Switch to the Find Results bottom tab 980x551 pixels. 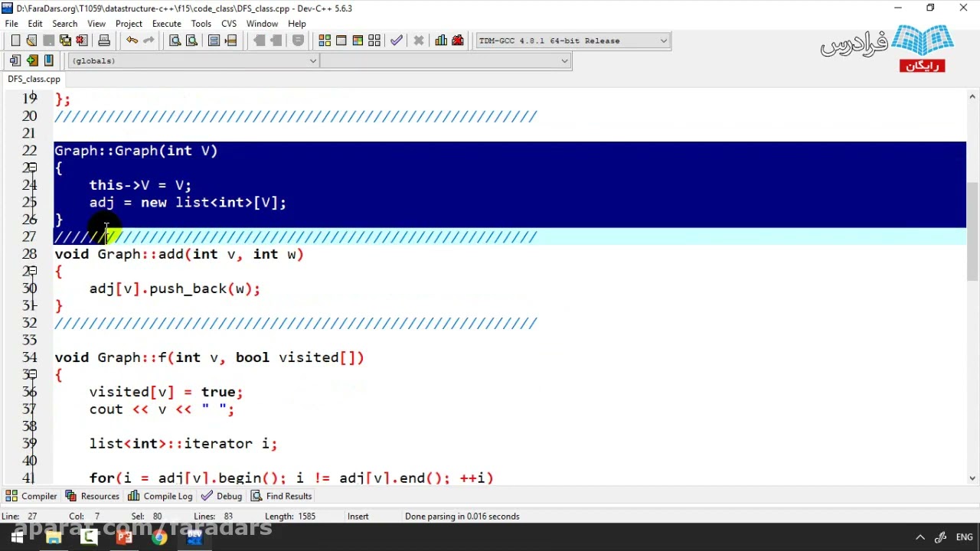point(281,496)
